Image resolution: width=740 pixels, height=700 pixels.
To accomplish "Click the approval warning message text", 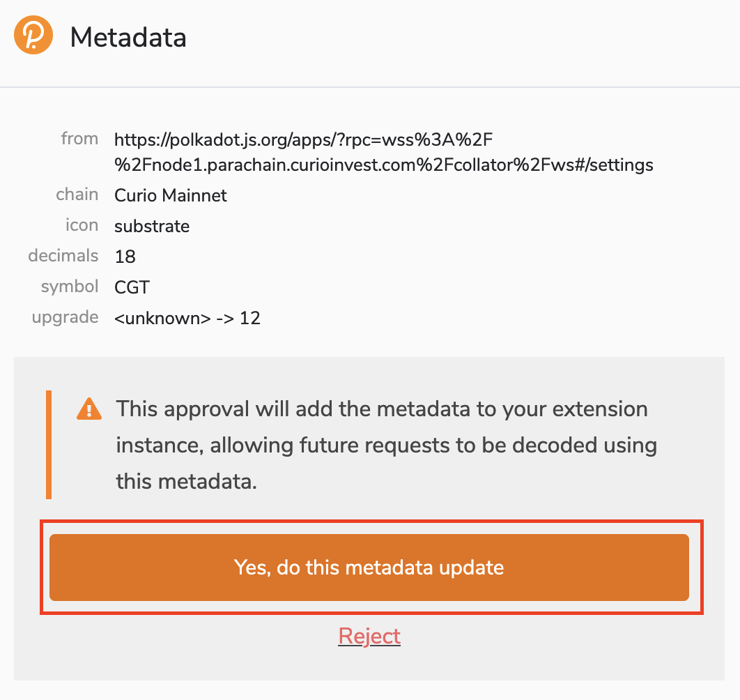I will coord(387,445).
